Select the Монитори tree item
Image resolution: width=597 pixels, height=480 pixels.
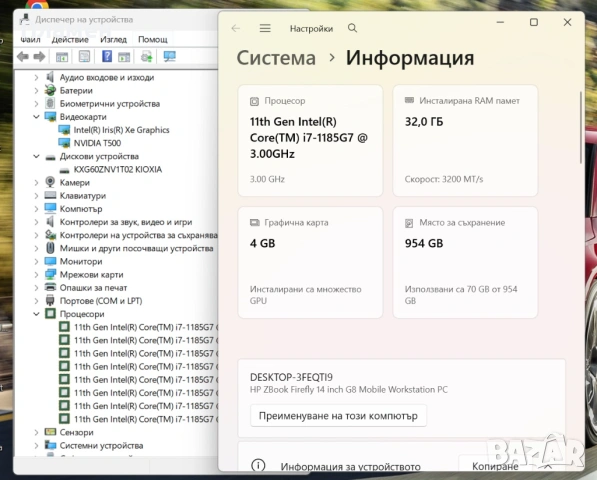pos(81,262)
